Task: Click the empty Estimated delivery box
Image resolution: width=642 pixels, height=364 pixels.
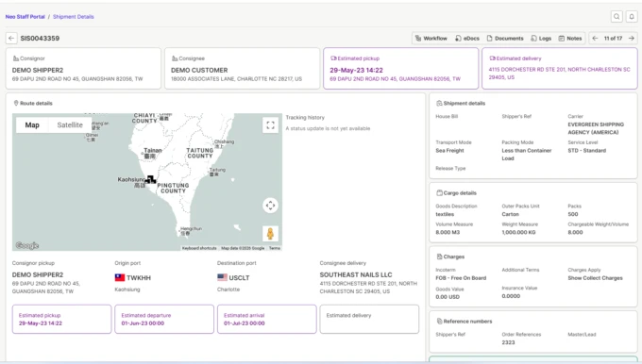Action: (369, 319)
